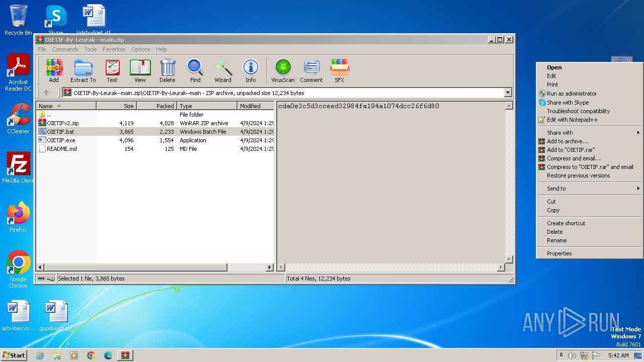
Task: Choose Restore previous versions
Action: [590, 175]
